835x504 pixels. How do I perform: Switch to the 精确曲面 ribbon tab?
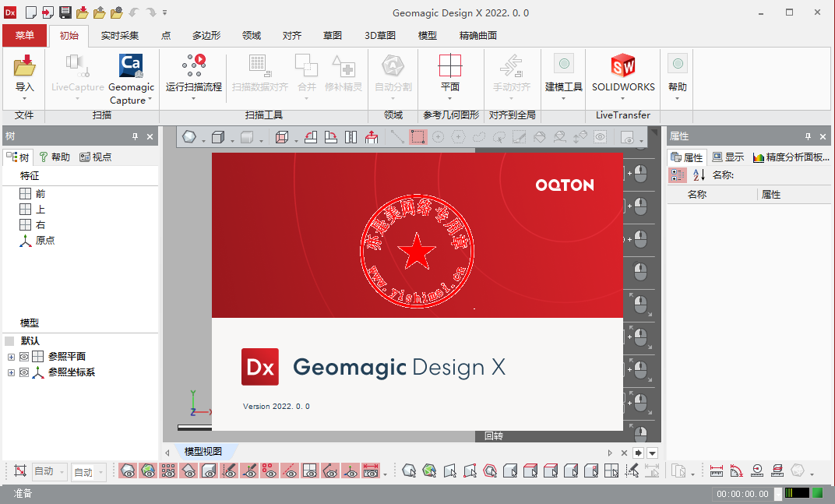pos(478,36)
